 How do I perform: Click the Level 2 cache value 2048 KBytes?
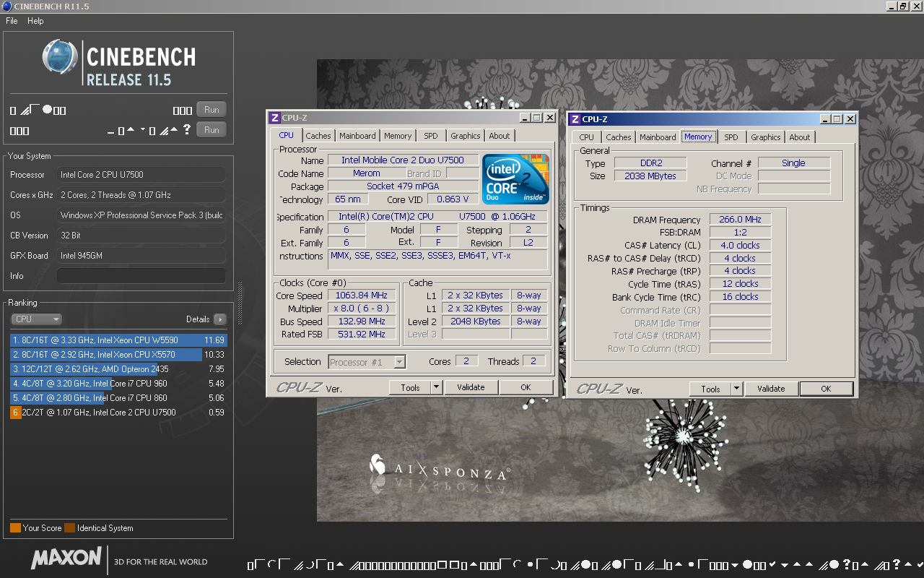pos(475,322)
